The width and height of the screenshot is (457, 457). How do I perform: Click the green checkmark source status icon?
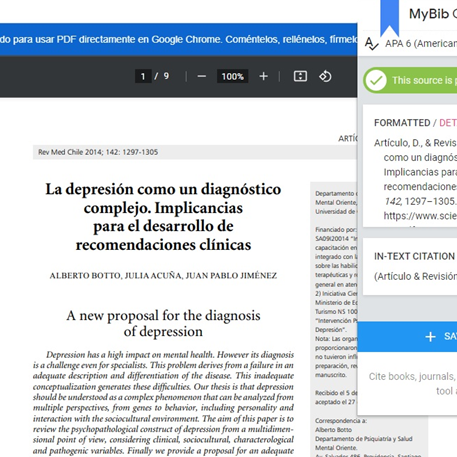(376, 80)
